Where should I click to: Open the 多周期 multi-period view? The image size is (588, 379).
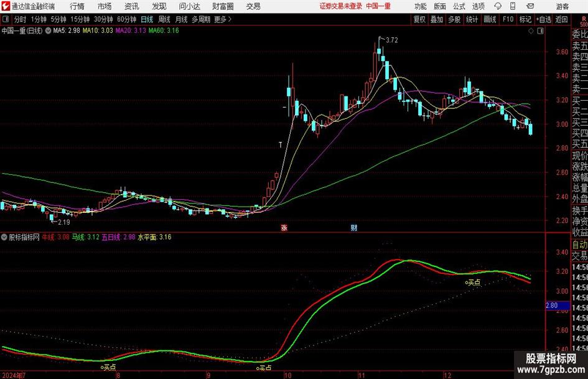[200, 19]
